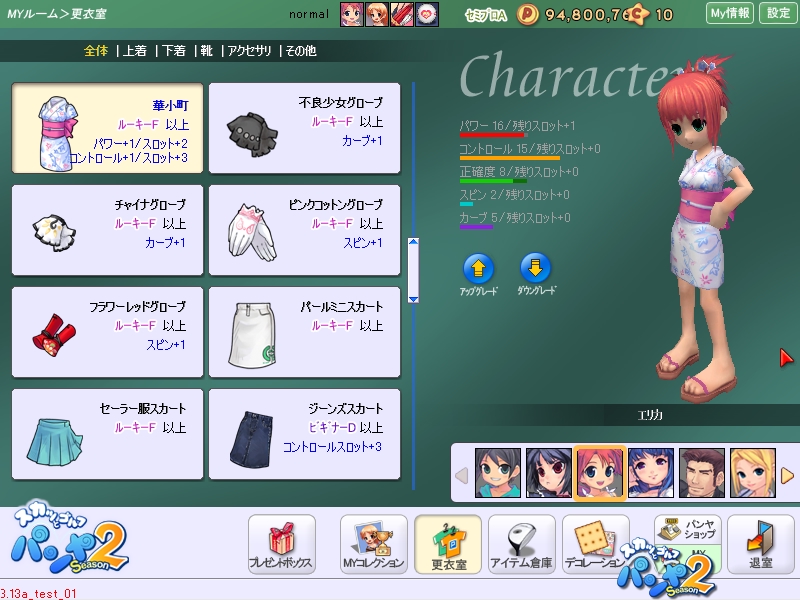800x600 pixels.
Task: Leave the room with 退室 button
Action: pyautogui.click(x=761, y=544)
